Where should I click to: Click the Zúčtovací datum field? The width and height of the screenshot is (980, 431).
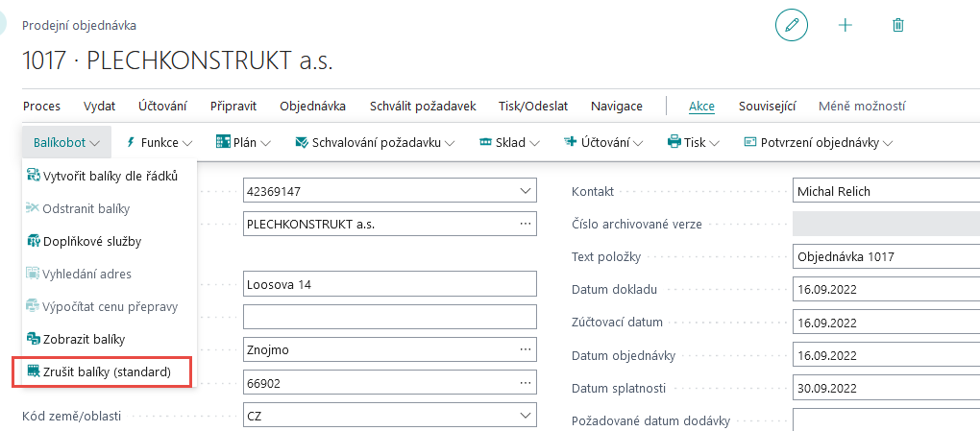coord(886,323)
